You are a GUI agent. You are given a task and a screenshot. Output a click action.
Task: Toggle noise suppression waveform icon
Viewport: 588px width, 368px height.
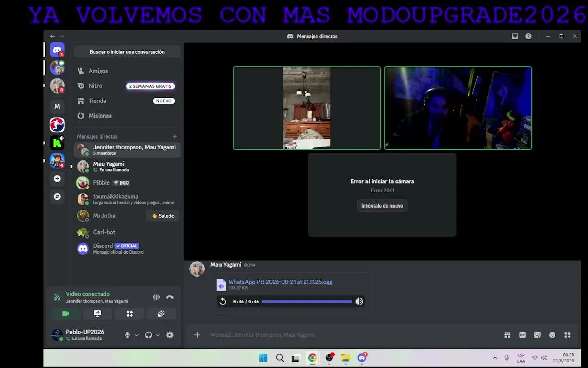pyautogui.click(x=156, y=297)
